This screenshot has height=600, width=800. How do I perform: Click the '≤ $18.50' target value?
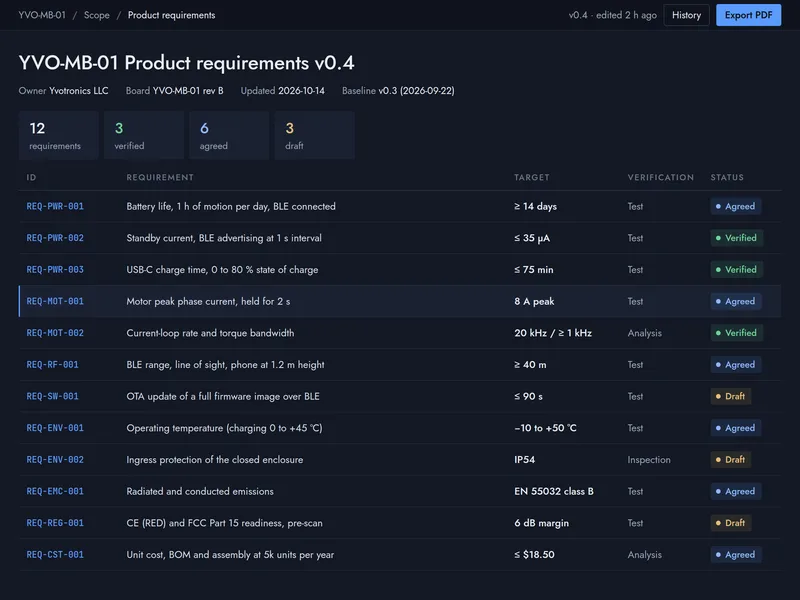[534, 555]
